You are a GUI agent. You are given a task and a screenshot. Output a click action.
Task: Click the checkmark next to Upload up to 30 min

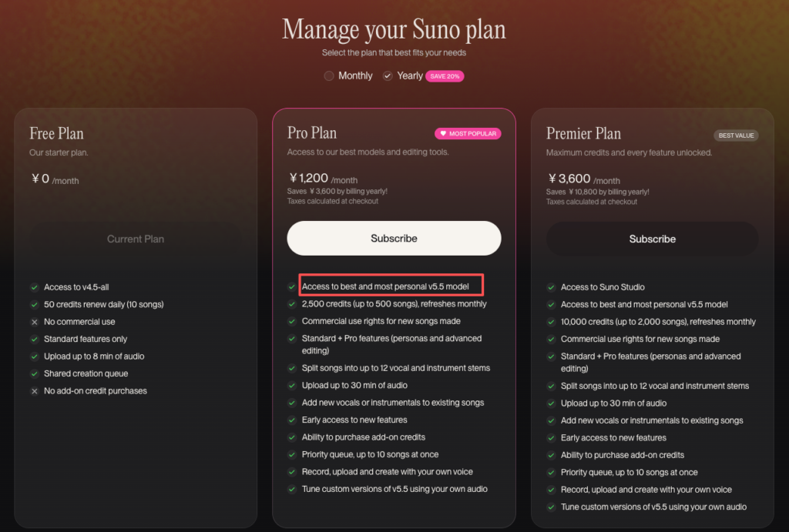(x=293, y=385)
